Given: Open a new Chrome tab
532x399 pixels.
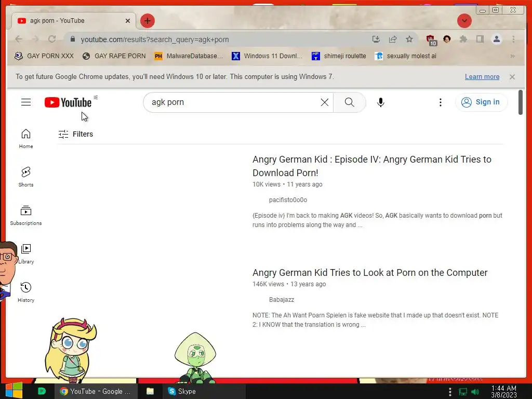Looking at the screenshot, I should click(x=147, y=21).
